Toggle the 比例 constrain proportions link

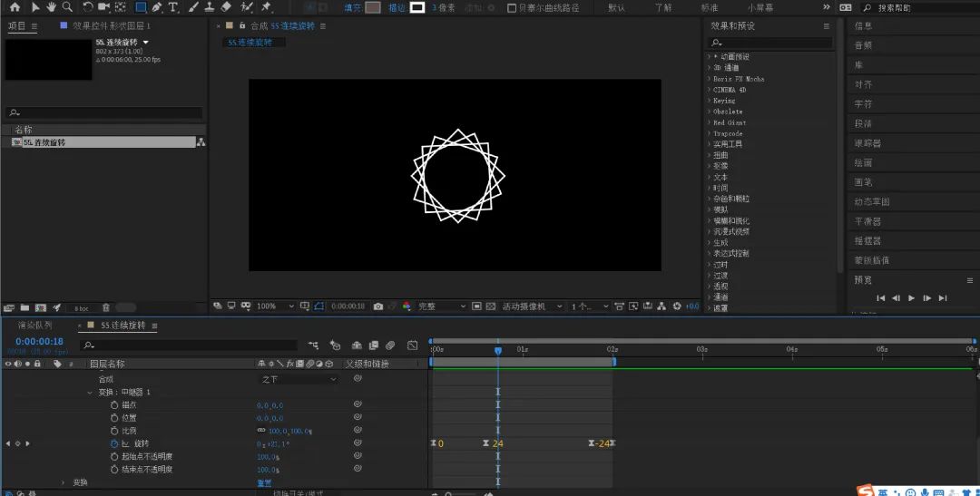pos(260,431)
